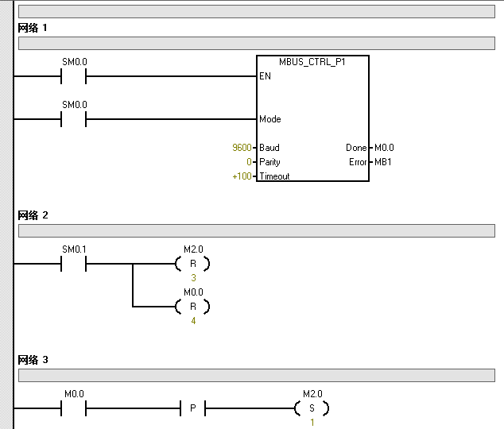This screenshot has height=429, width=504.
Task: Click the reset count 3 under M2.0 coil
Action: (x=193, y=279)
